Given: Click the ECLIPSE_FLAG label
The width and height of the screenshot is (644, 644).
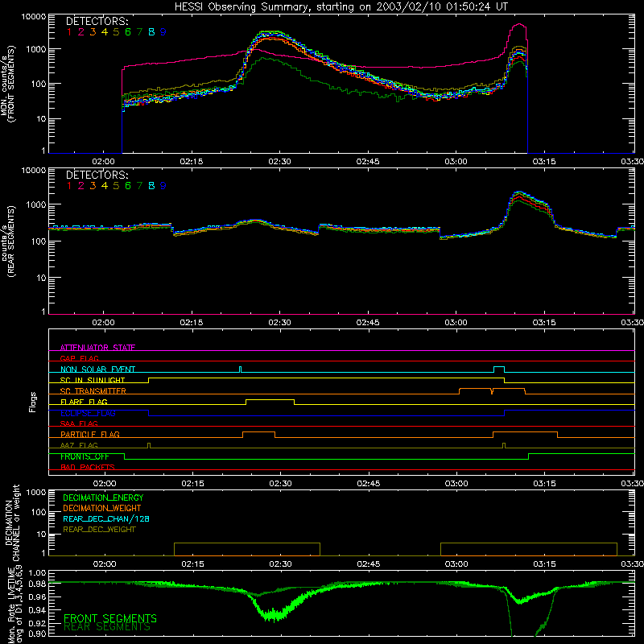Looking at the screenshot, I should 88,413.
